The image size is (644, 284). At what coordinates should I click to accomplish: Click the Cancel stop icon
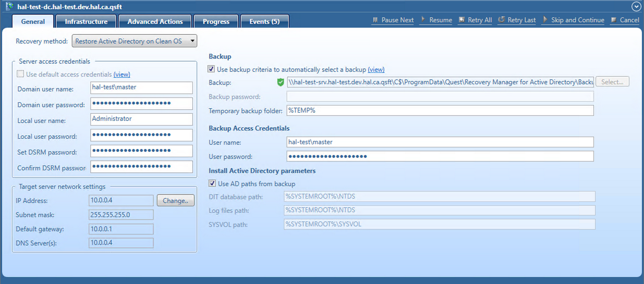coord(613,20)
